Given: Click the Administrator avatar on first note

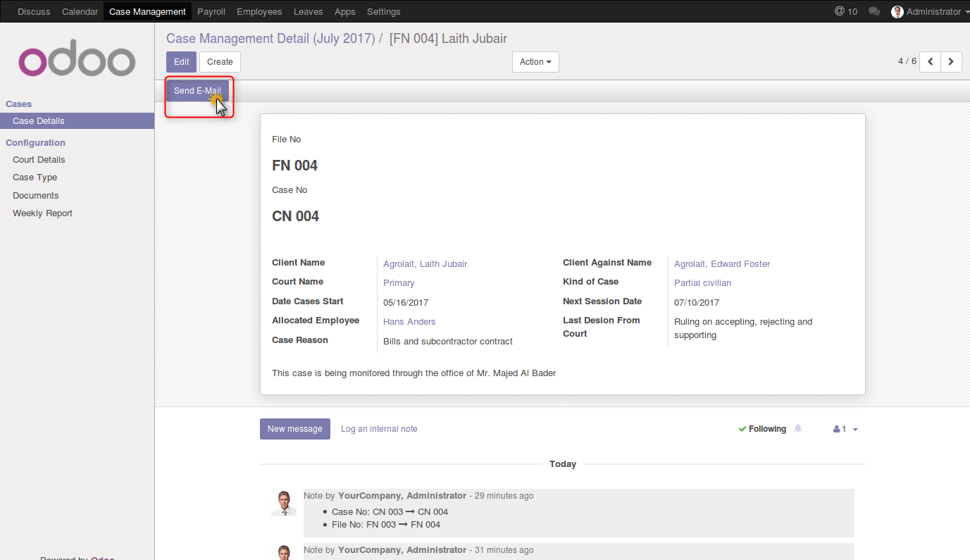Looking at the screenshot, I should 284,503.
